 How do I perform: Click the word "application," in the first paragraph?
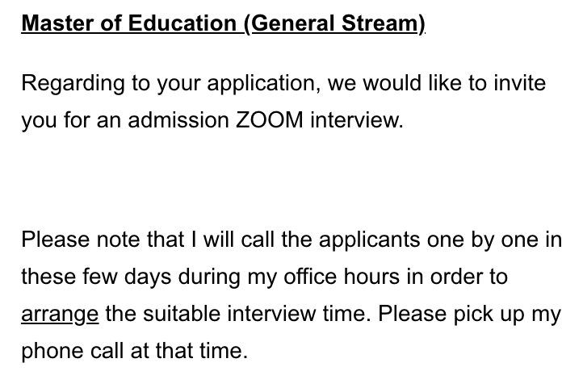[263, 84]
